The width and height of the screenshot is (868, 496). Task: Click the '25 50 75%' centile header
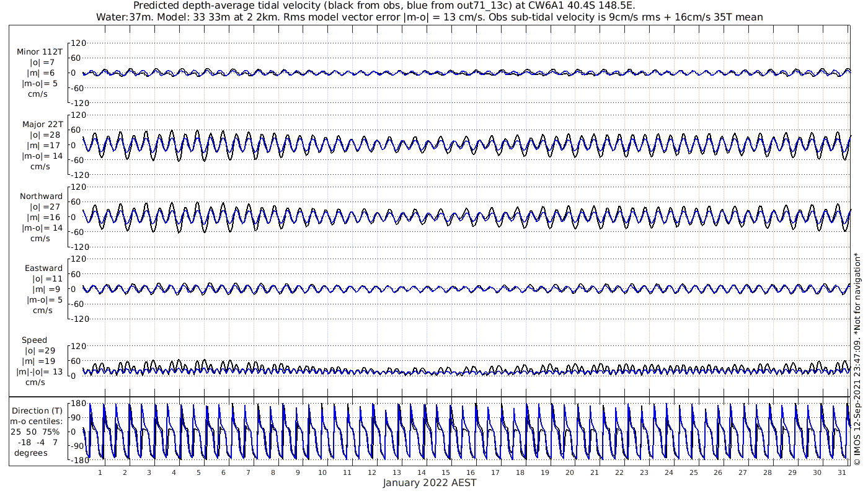[36, 432]
